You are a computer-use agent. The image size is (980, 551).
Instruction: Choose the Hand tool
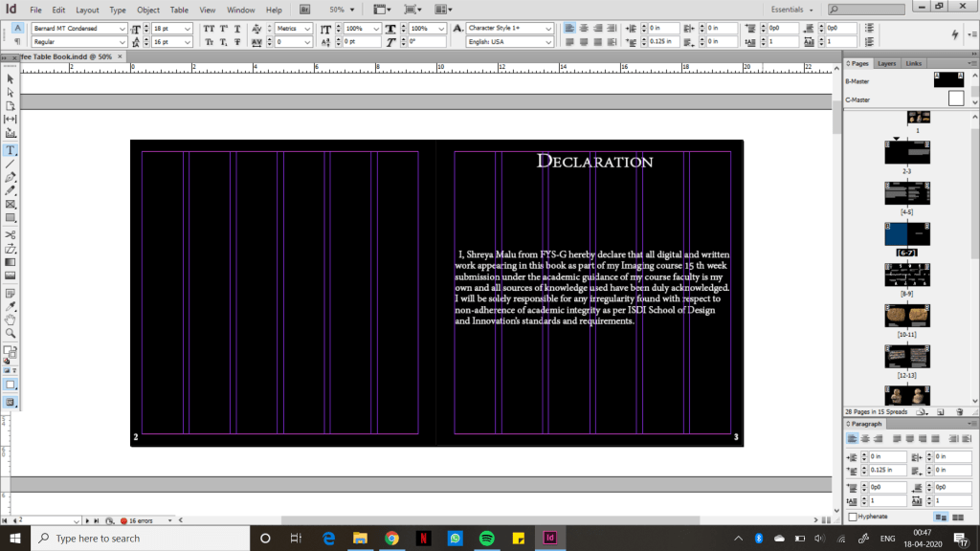pos(11,320)
